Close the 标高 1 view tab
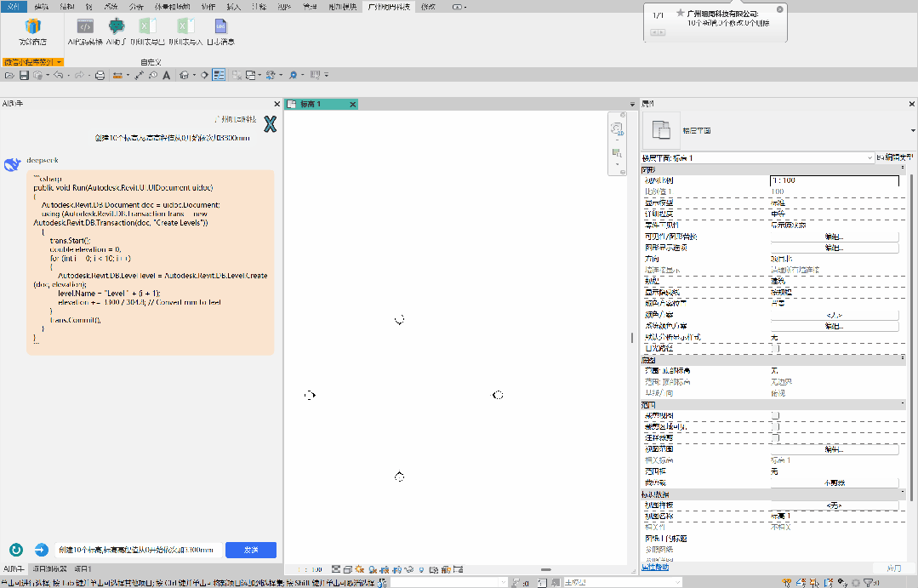Image resolution: width=918 pixels, height=588 pixels. [x=352, y=105]
